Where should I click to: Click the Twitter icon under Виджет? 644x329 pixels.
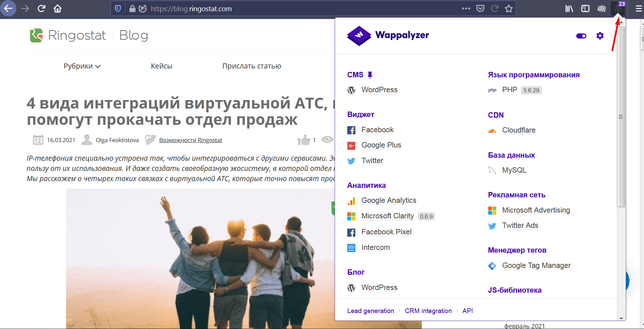coord(351,161)
